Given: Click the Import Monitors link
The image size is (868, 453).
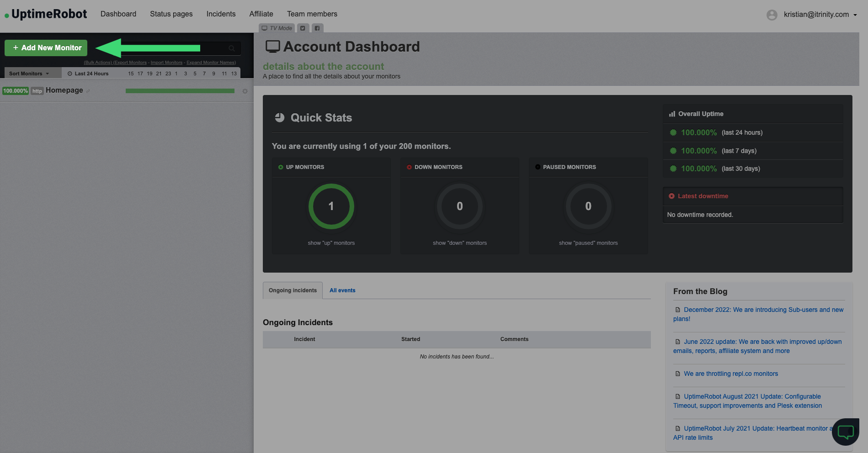Looking at the screenshot, I should 166,63.
